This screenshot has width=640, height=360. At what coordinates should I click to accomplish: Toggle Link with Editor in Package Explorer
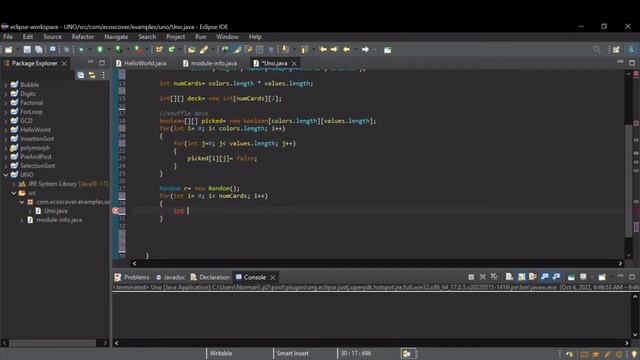tap(92, 75)
